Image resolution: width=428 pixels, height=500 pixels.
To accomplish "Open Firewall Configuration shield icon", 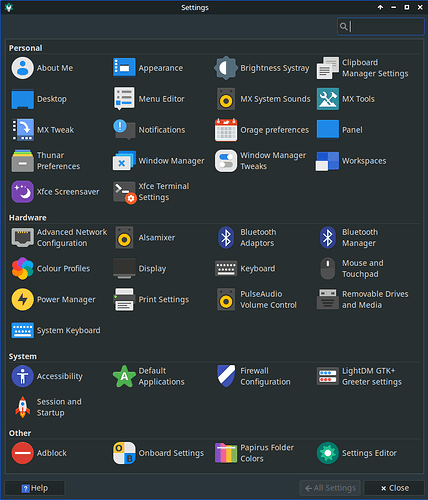I will pos(226,376).
